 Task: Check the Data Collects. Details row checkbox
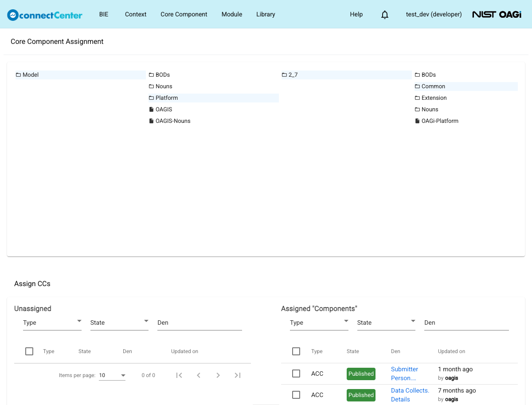tap(296, 395)
